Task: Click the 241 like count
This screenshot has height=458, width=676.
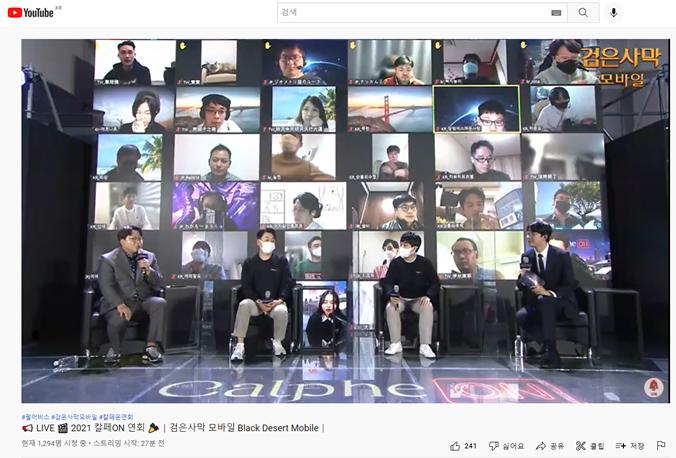Action: point(470,446)
